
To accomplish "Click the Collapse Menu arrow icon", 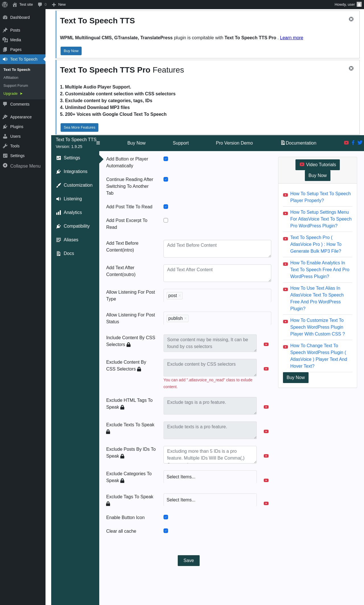I will point(5,166).
